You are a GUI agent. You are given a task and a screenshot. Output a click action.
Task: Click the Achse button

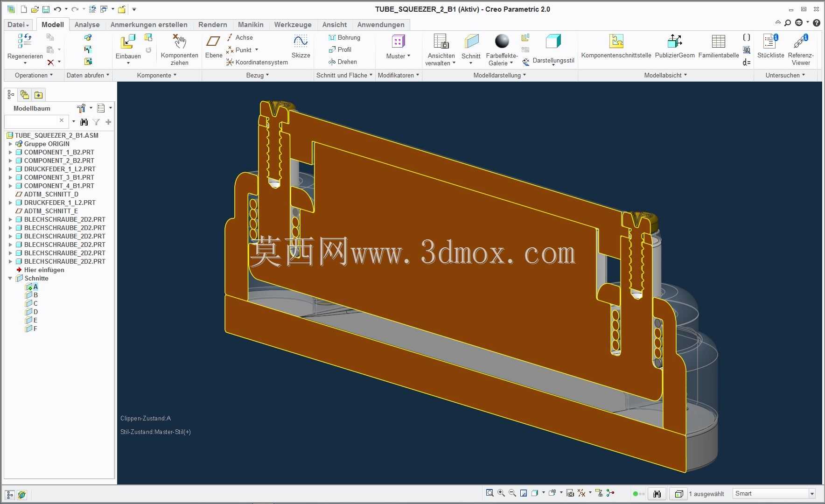[x=240, y=37]
